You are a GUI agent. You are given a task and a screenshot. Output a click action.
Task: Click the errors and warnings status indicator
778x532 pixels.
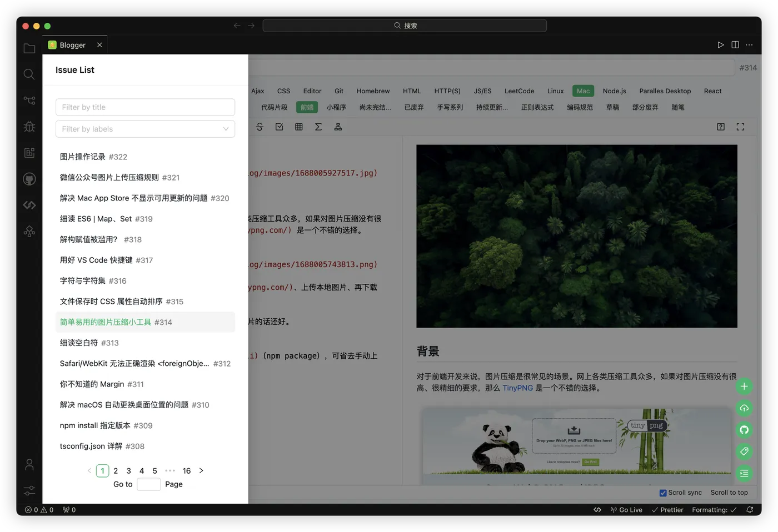[39, 510]
